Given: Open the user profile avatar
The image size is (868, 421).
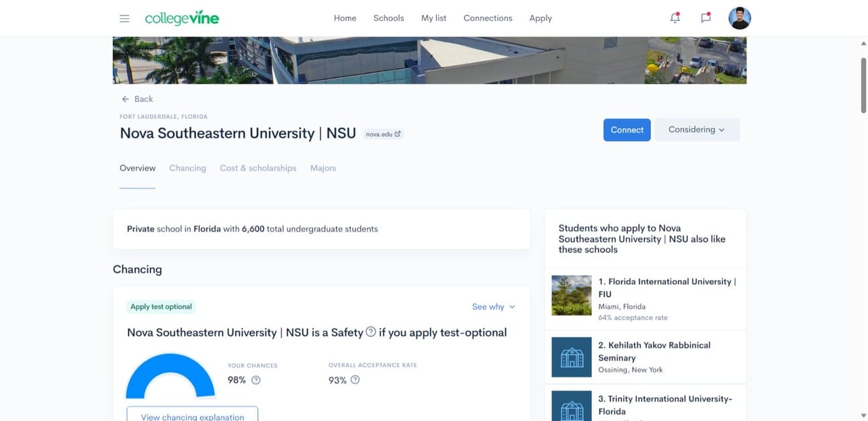Looking at the screenshot, I should 740,18.
